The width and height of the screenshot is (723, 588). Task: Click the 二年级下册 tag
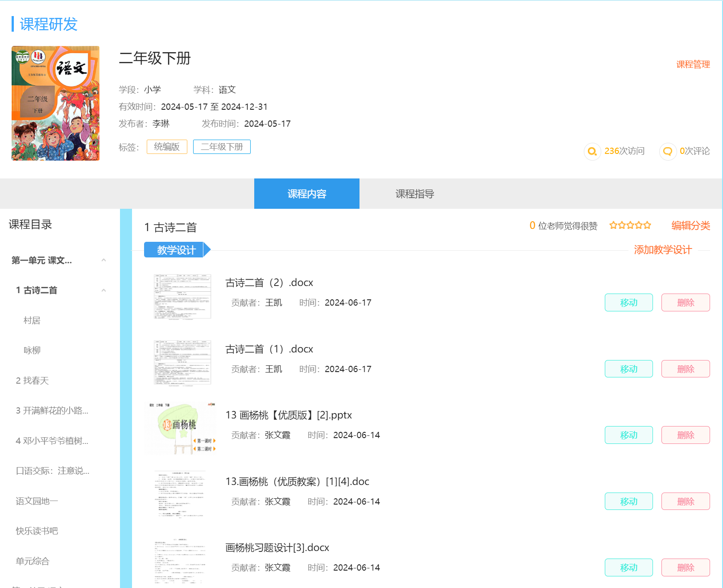[x=222, y=147]
